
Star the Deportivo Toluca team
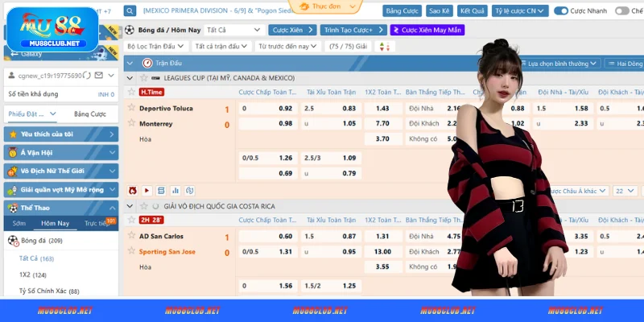click(x=131, y=108)
